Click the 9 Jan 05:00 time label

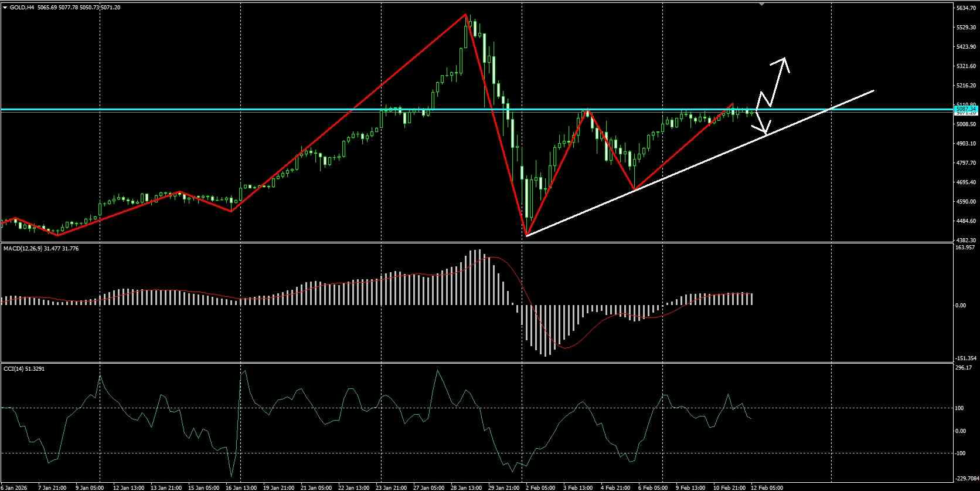tap(90, 487)
